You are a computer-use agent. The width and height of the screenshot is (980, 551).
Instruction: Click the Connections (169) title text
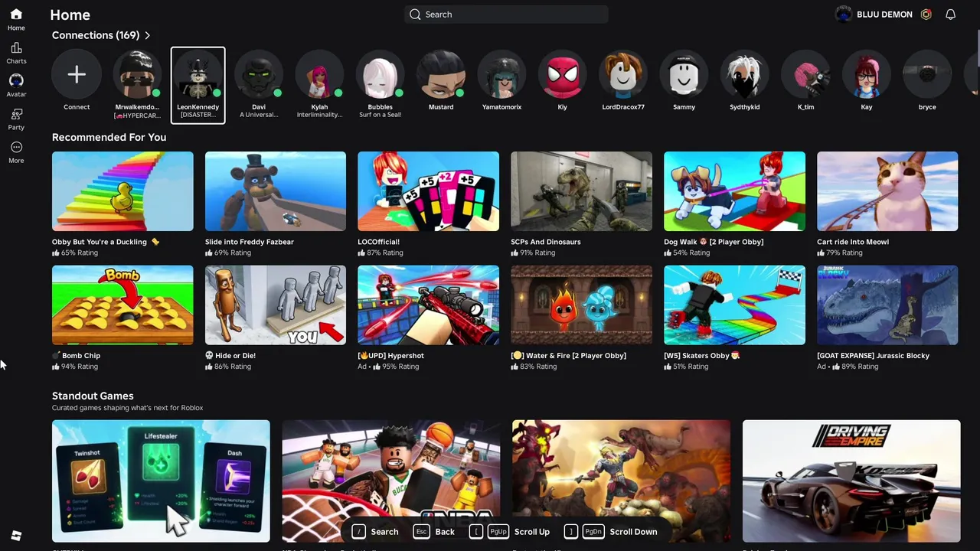pos(96,35)
